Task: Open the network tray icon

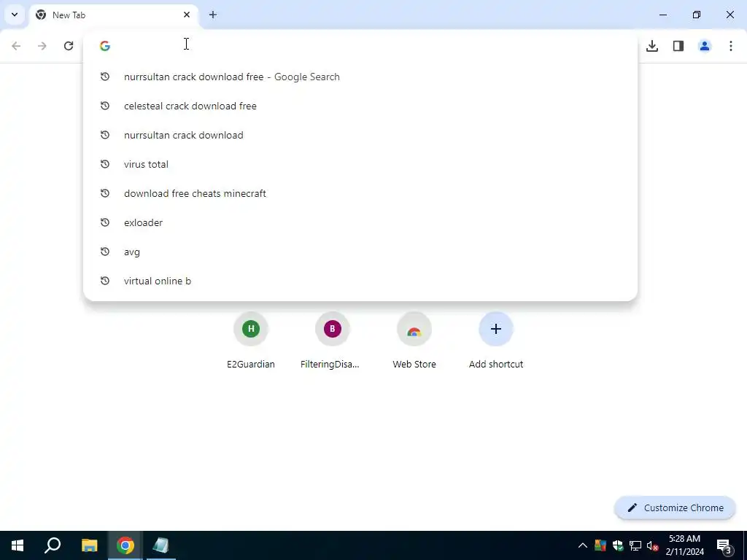Action: [635, 545]
